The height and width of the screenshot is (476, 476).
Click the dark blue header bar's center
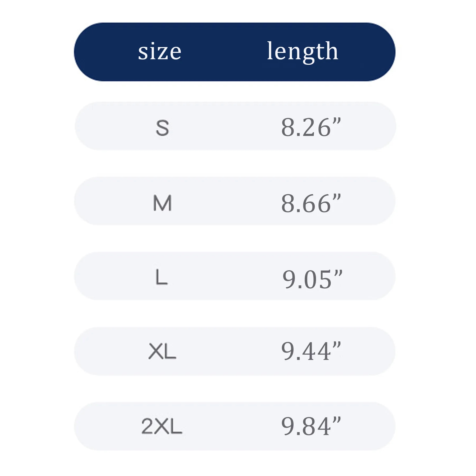click(235, 52)
